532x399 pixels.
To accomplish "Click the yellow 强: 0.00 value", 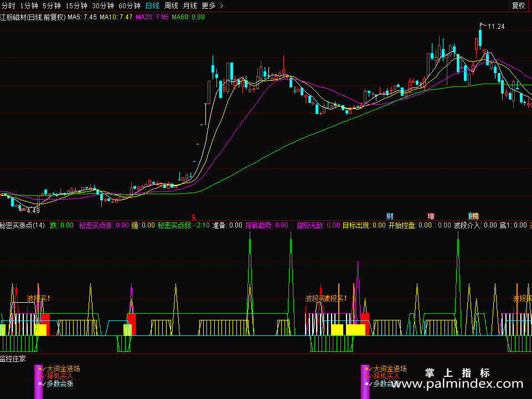I will point(143,225).
